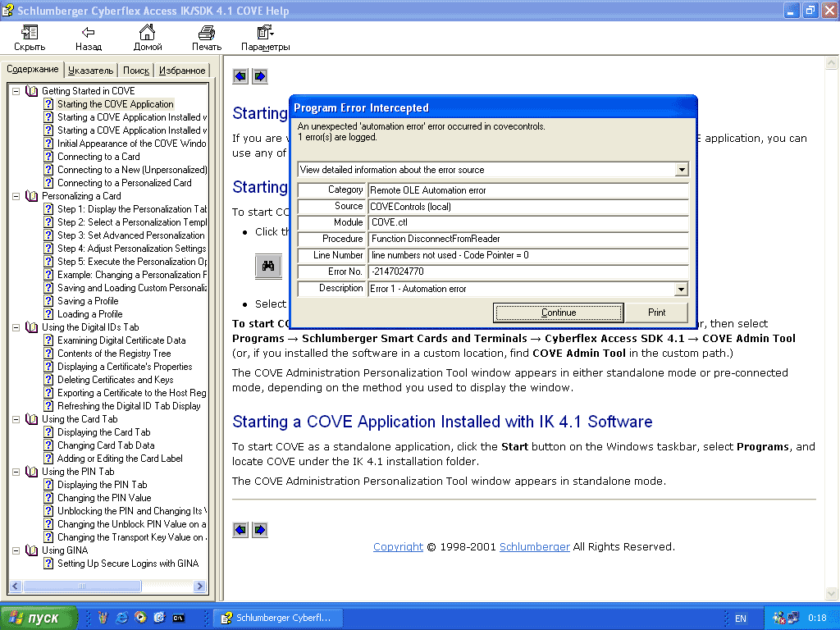Switch to the Содержание (Contents) tab

33,69
